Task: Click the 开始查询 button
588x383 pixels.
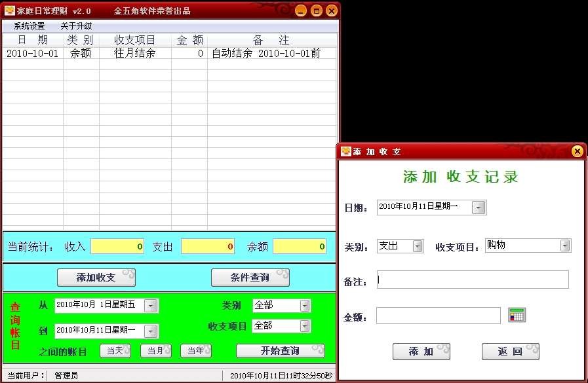Action: click(x=280, y=351)
